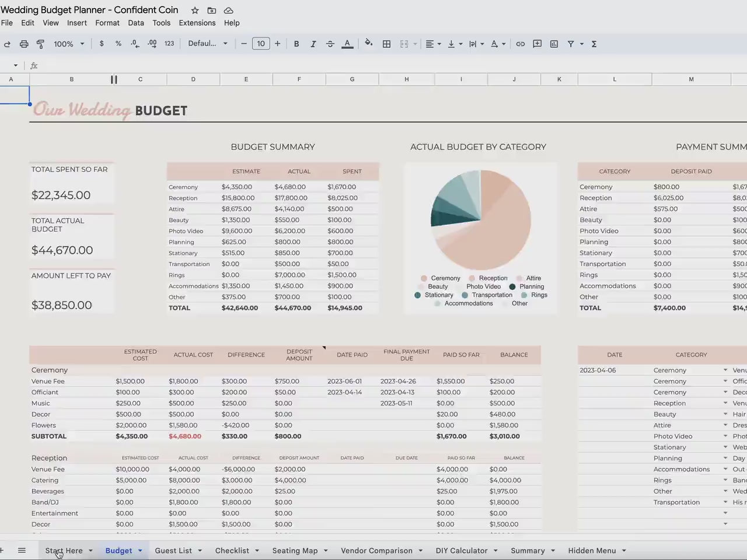747x560 pixels.
Task: Open the fill color picker
Action: [x=368, y=44]
